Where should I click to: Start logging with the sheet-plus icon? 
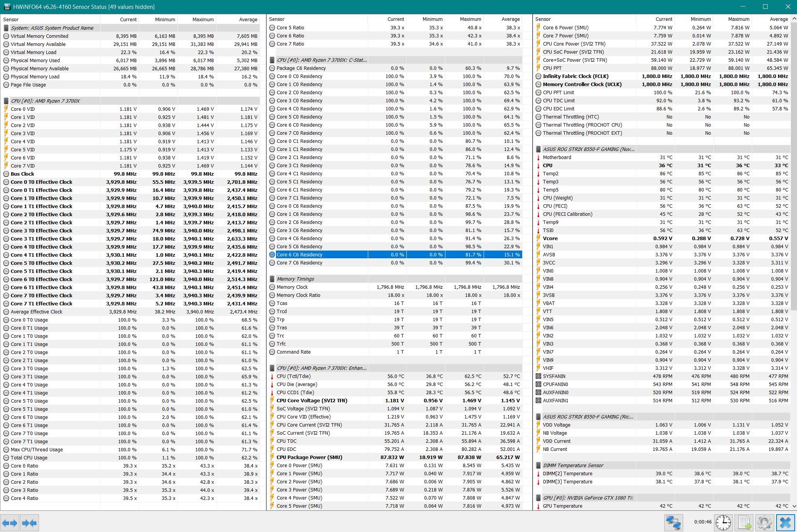point(744,523)
